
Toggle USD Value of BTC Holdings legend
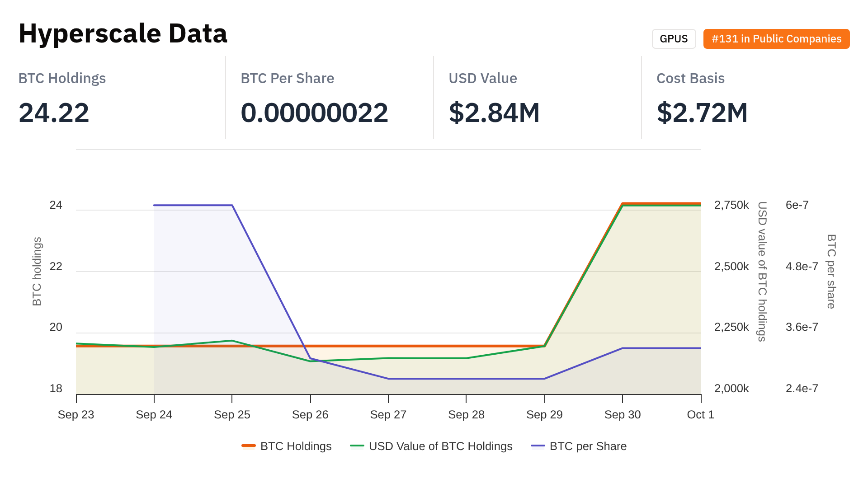point(440,446)
